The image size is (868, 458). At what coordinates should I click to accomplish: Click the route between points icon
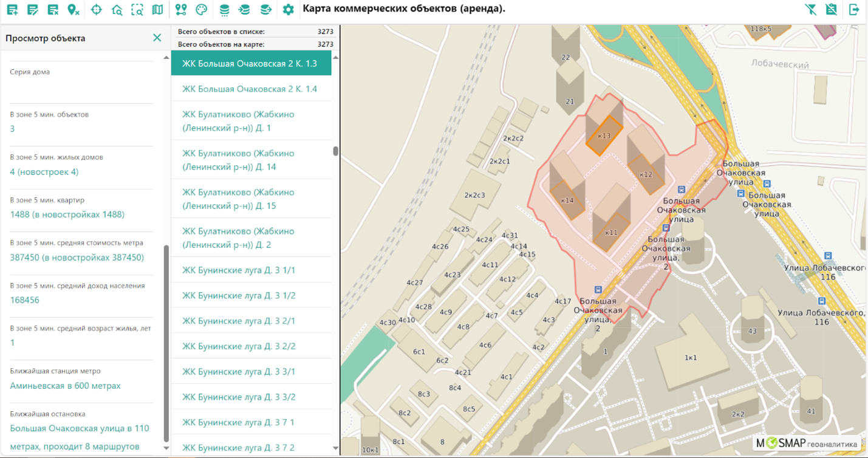181,10
